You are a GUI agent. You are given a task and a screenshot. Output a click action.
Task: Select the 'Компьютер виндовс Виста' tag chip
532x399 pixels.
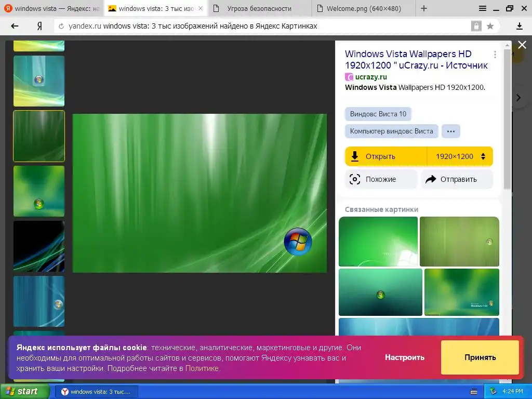coord(392,131)
